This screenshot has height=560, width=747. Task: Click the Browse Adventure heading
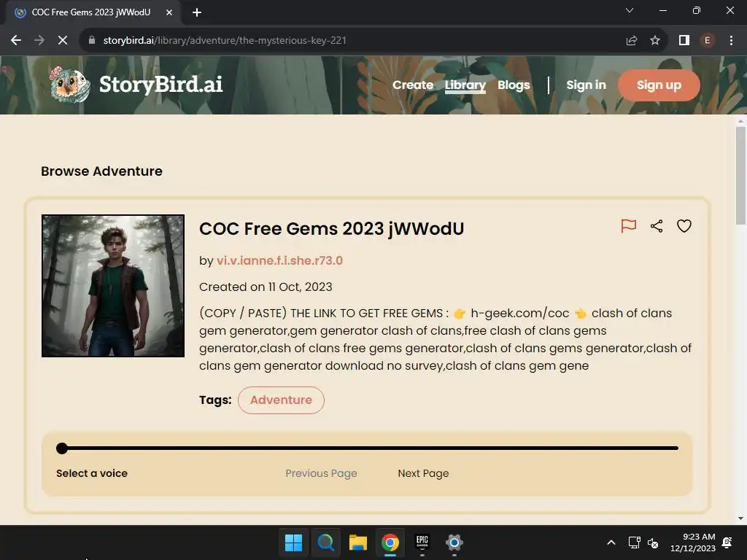coord(101,171)
